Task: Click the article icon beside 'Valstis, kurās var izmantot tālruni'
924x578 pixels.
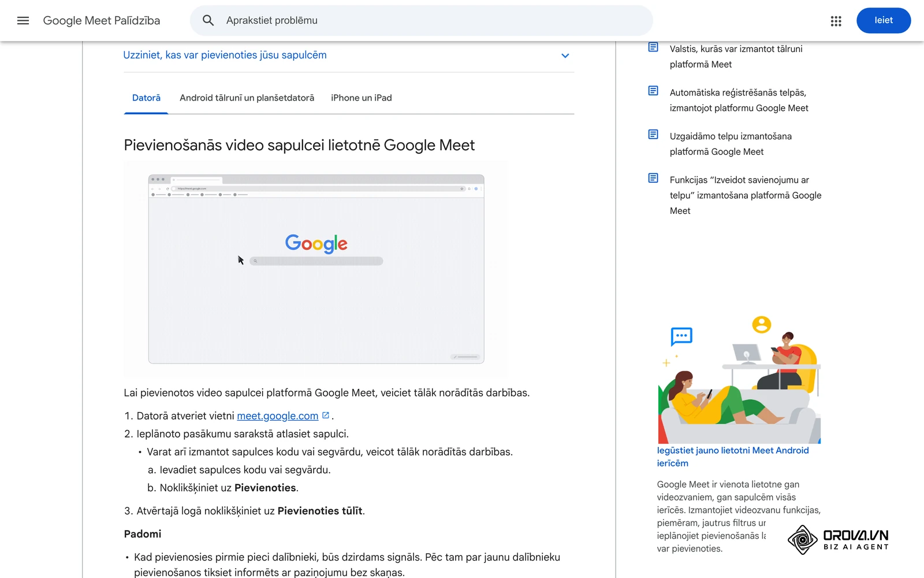Action: [653, 47]
